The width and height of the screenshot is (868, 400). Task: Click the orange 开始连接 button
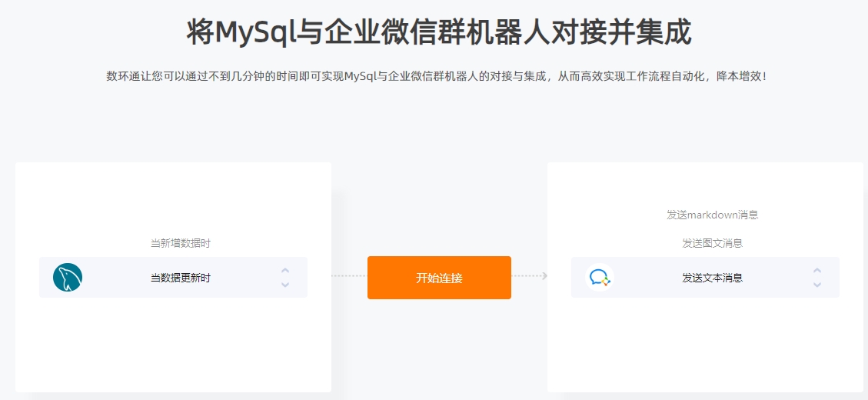(x=439, y=278)
